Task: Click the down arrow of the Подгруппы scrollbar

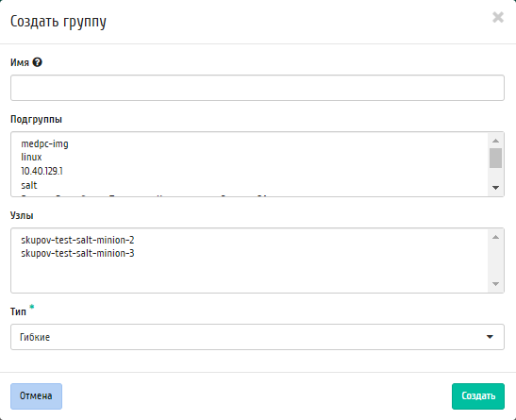Action: tap(495, 188)
